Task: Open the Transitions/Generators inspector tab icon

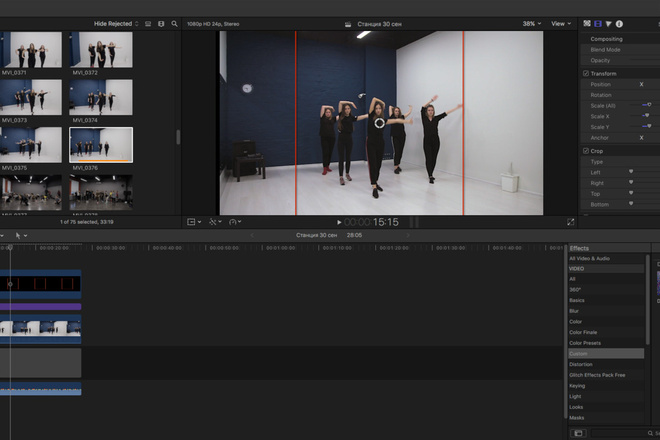Action: tap(587, 24)
